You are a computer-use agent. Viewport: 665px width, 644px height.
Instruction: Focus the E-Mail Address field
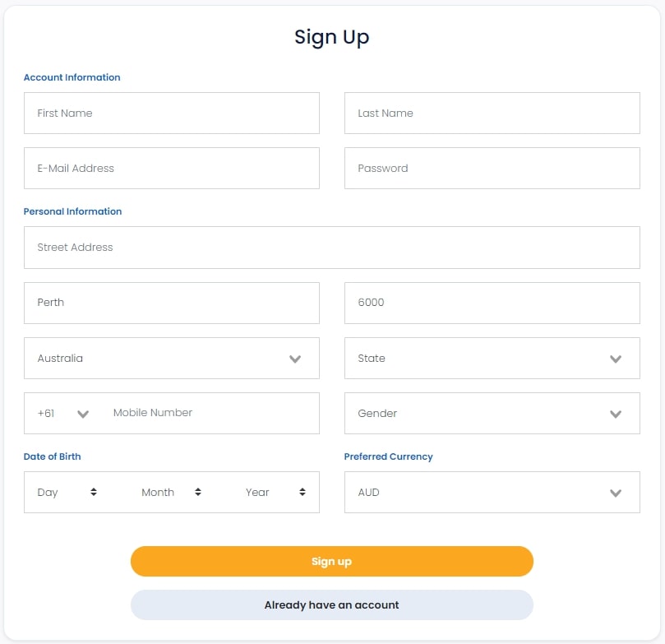click(x=171, y=169)
